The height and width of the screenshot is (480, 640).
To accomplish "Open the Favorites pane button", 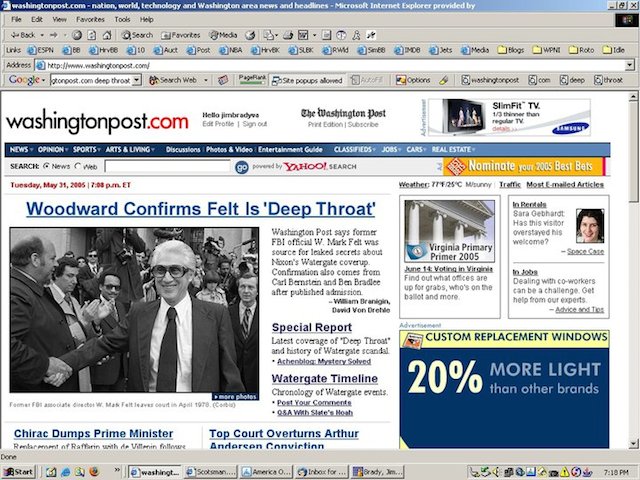I will [181, 35].
